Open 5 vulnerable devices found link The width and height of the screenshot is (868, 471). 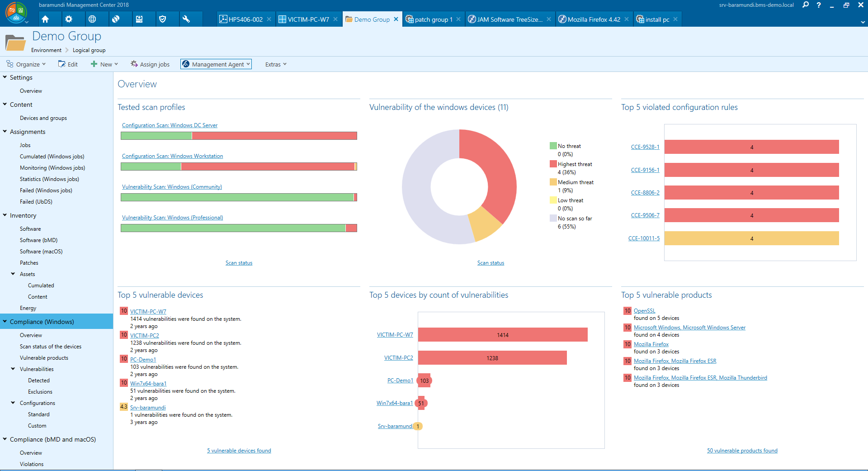239,451
